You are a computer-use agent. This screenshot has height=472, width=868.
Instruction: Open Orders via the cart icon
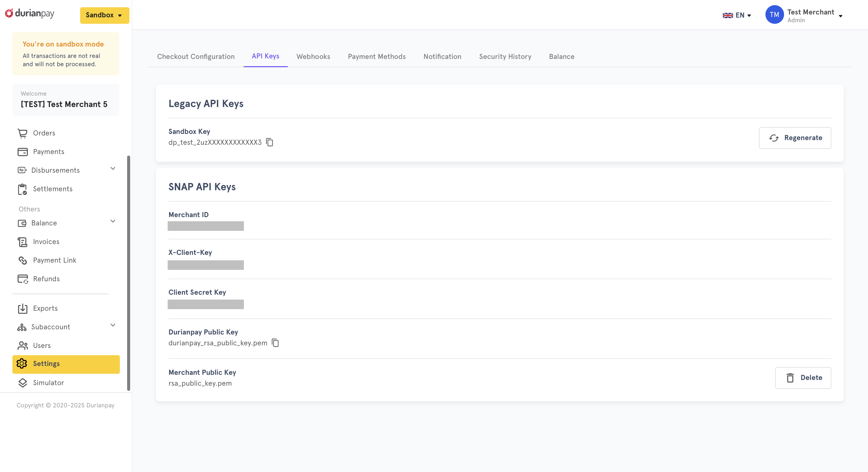click(x=22, y=133)
